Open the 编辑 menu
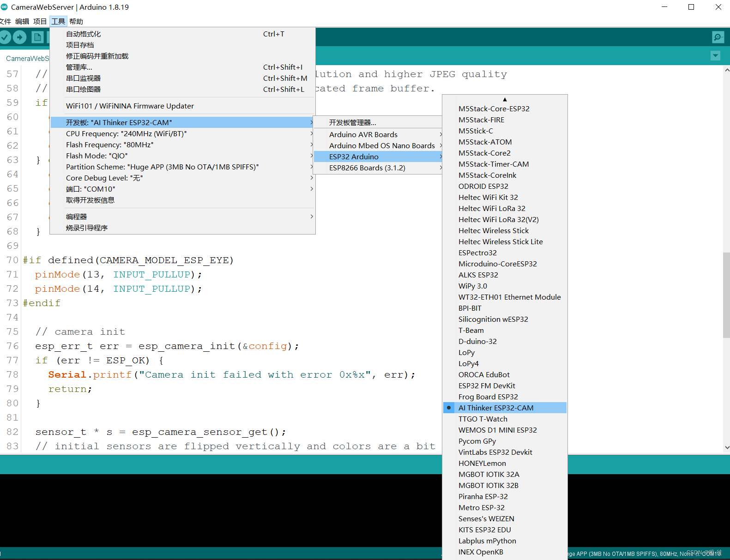Viewport: 730px width, 560px height. click(x=22, y=21)
